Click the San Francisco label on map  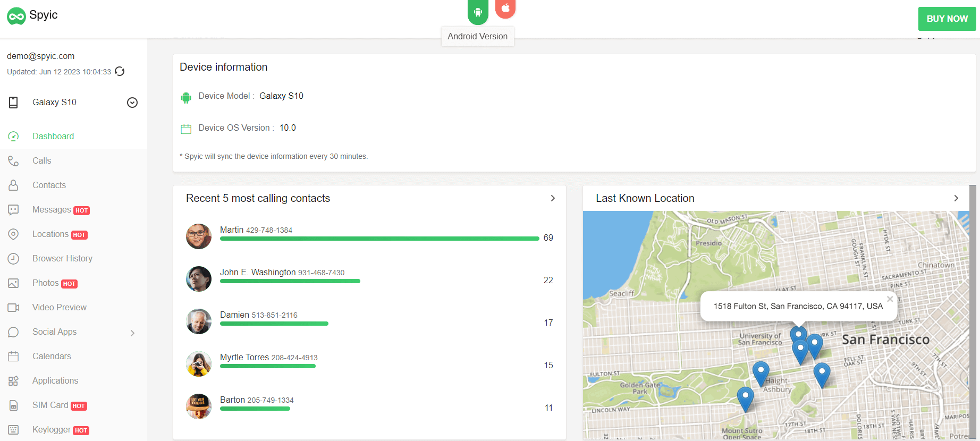(885, 340)
